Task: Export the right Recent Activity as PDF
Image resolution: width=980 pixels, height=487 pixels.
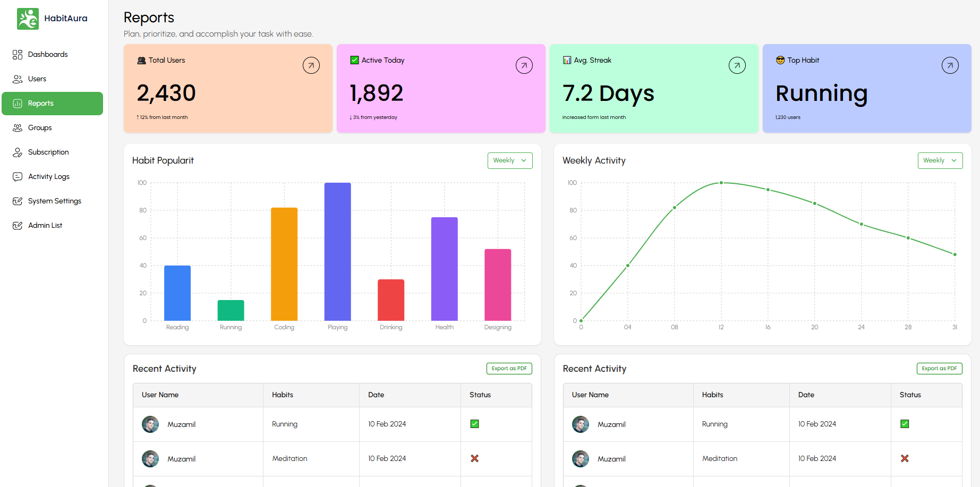Action: click(940, 369)
